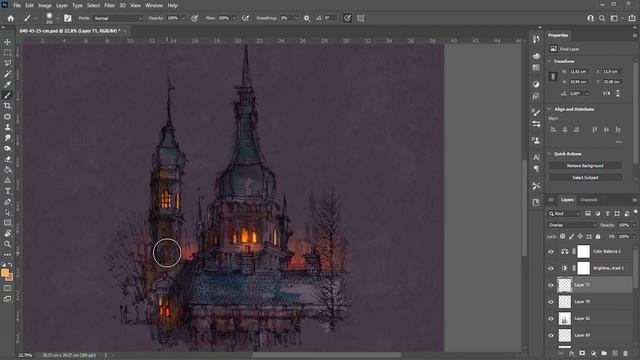Viewport: 640px width, 360px height.
Task: Open the brush settings panel toggle
Action: tap(68, 18)
